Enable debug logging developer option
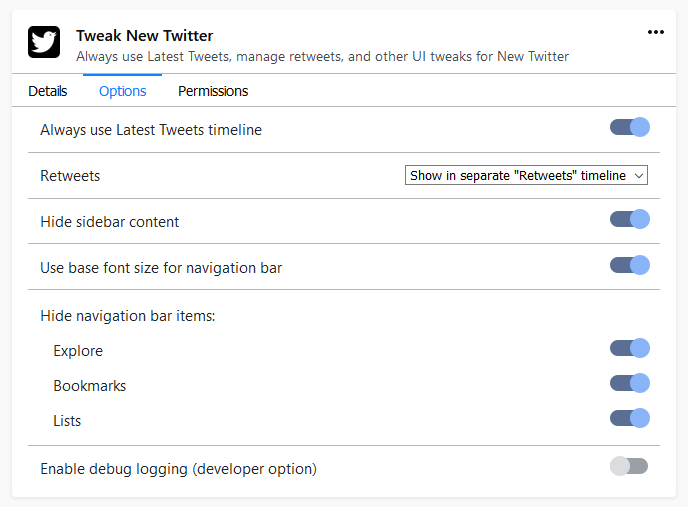688x507 pixels. pyautogui.click(x=630, y=466)
